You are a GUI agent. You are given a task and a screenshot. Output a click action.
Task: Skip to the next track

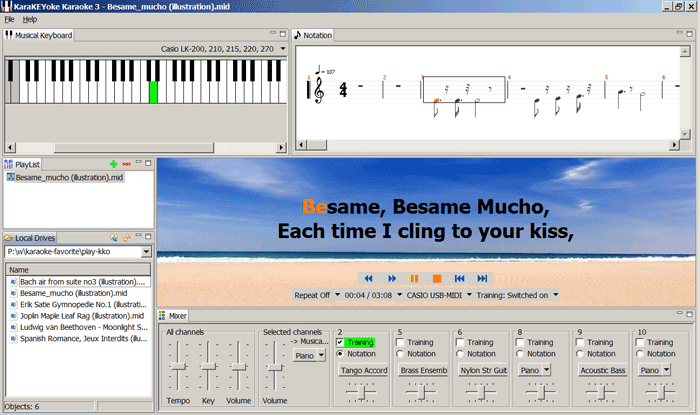[x=482, y=278]
